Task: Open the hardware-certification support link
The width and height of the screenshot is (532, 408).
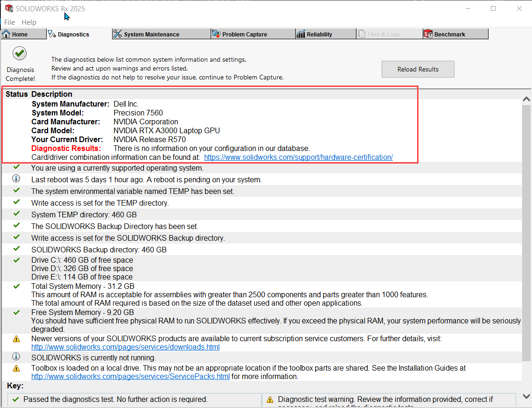Action: pyautogui.click(x=298, y=157)
